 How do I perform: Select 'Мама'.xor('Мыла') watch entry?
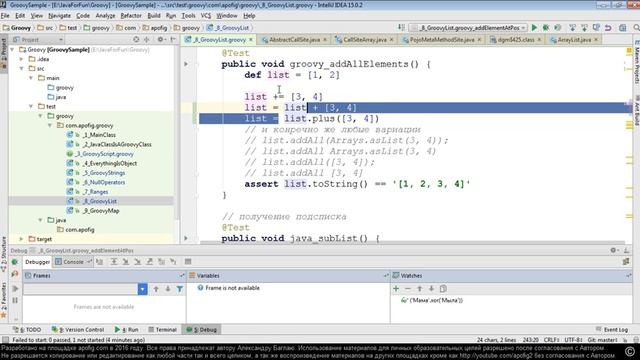[x=432, y=300]
